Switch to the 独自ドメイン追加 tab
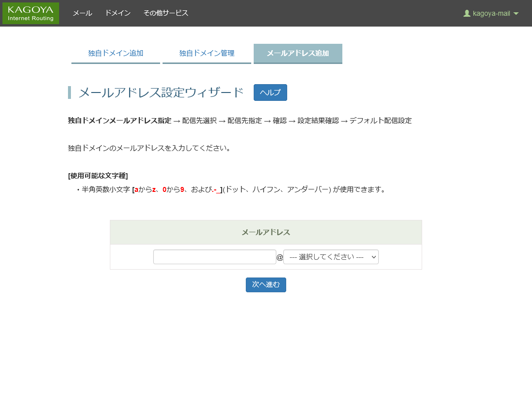 pyautogui.click(x=116, y=53)
